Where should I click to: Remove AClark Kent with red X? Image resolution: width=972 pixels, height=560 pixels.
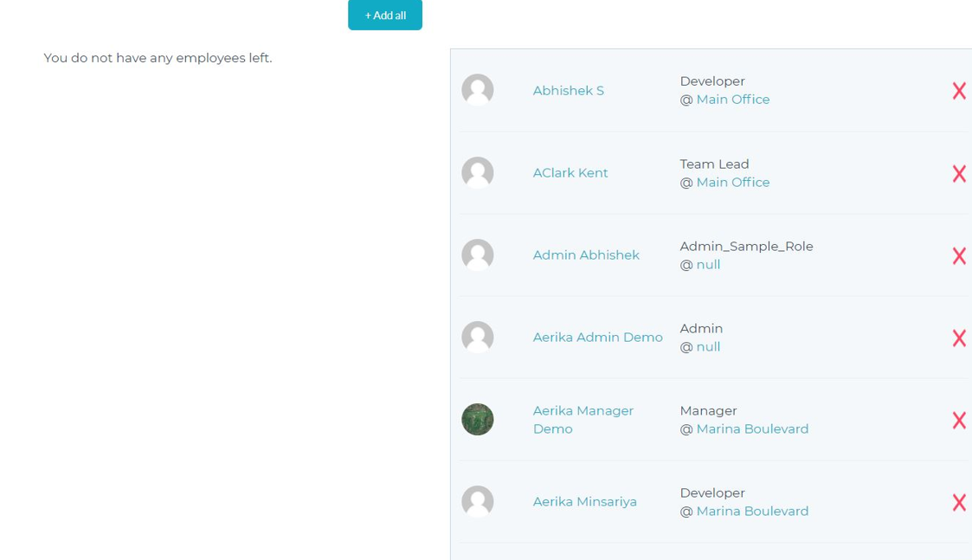coord(959,173)
